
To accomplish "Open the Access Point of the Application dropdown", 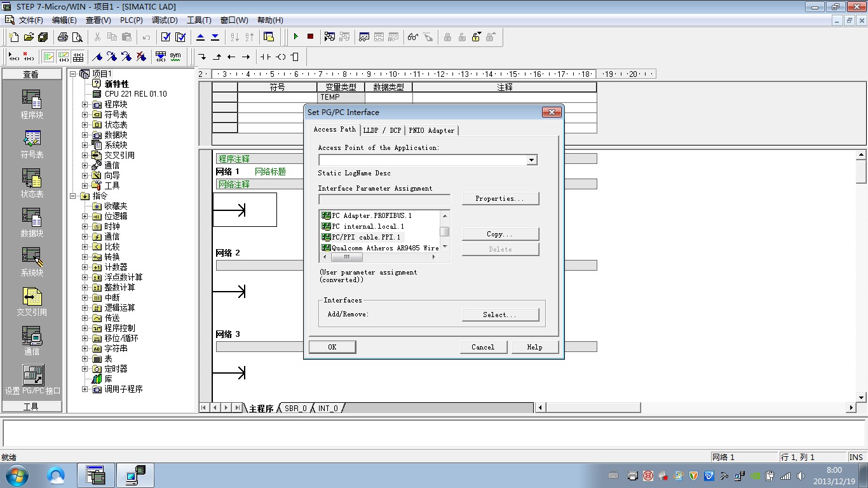I will coord(532,160).
